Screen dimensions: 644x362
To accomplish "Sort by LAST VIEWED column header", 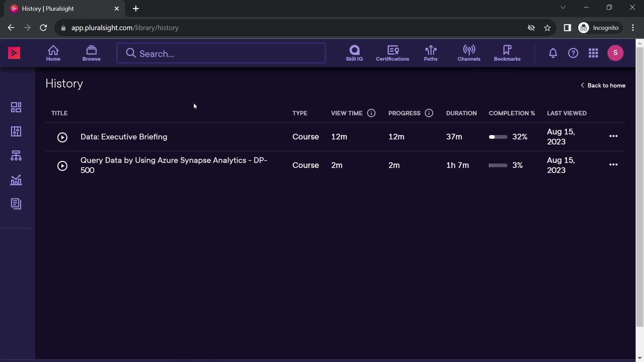I will 567,113.
